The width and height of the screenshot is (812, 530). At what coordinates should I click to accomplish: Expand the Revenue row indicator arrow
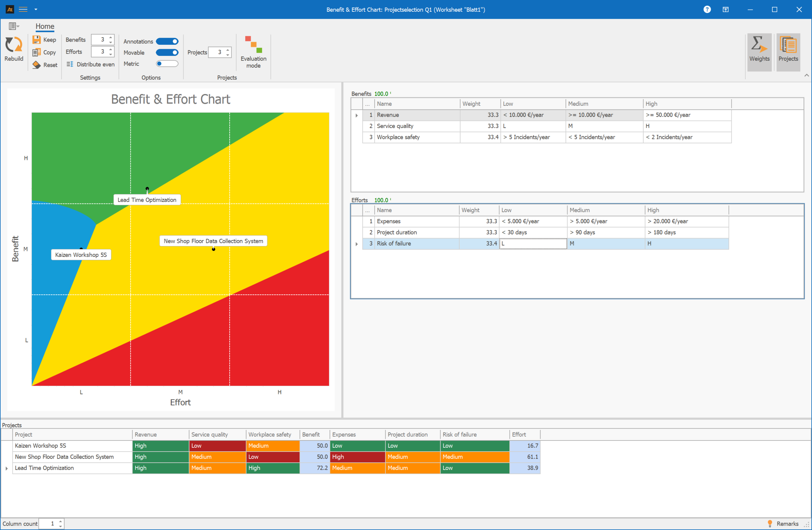(357, 115)
